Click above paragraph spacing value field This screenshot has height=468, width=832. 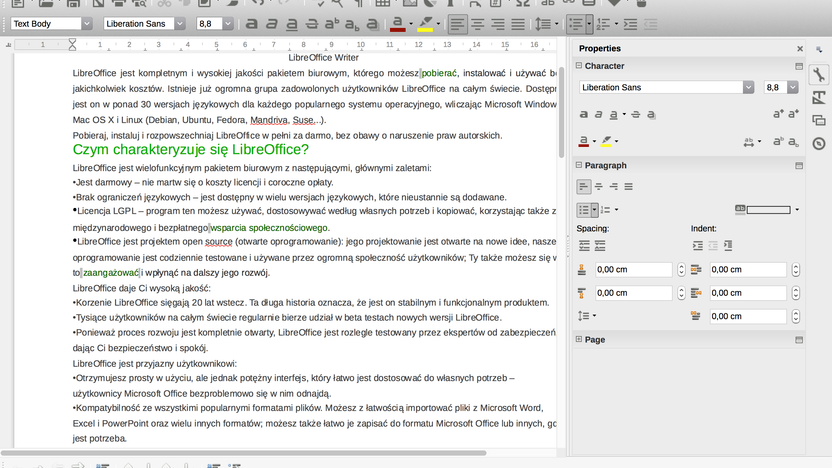(x=634, y=270)
